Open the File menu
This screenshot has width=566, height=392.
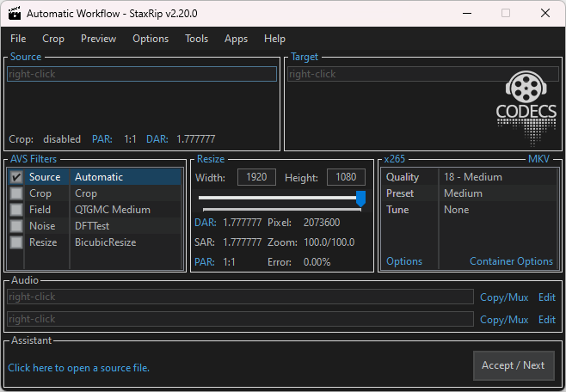click(x=18, y=39)
